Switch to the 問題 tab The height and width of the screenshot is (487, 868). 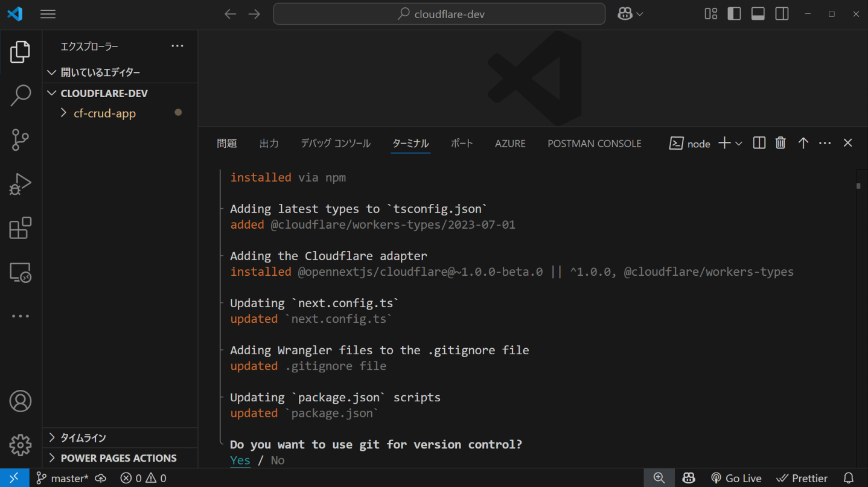tap(227, 144)
